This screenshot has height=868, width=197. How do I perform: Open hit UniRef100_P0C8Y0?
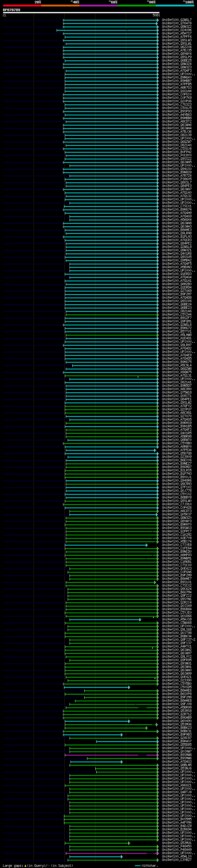coord(177,155)
